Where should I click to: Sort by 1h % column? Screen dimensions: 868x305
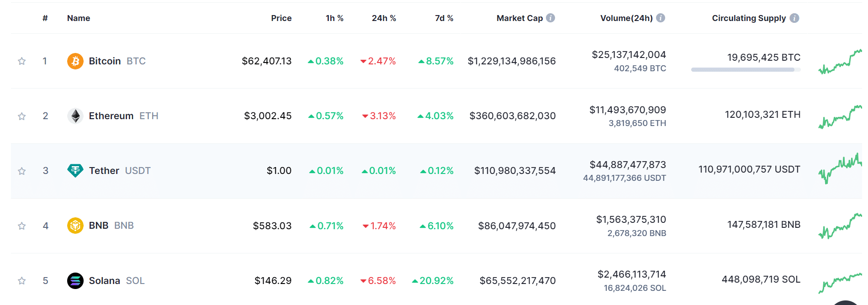[x=334, y=18]
